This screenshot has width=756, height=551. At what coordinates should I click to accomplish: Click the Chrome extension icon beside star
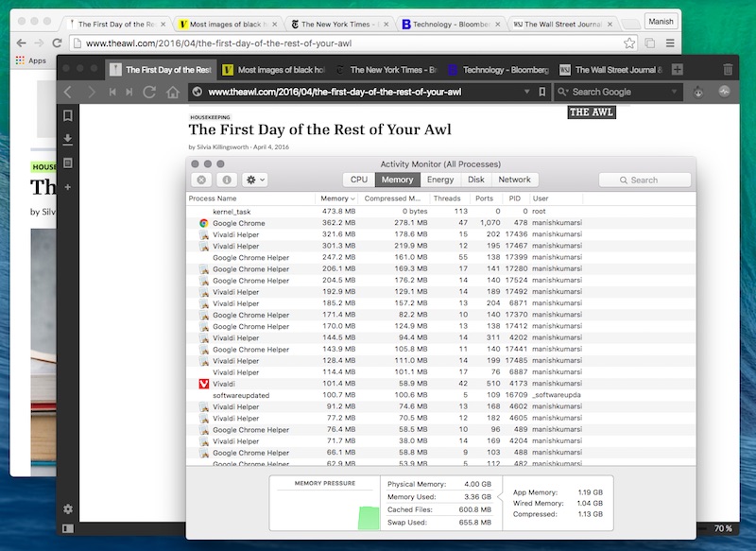(650, 43)
